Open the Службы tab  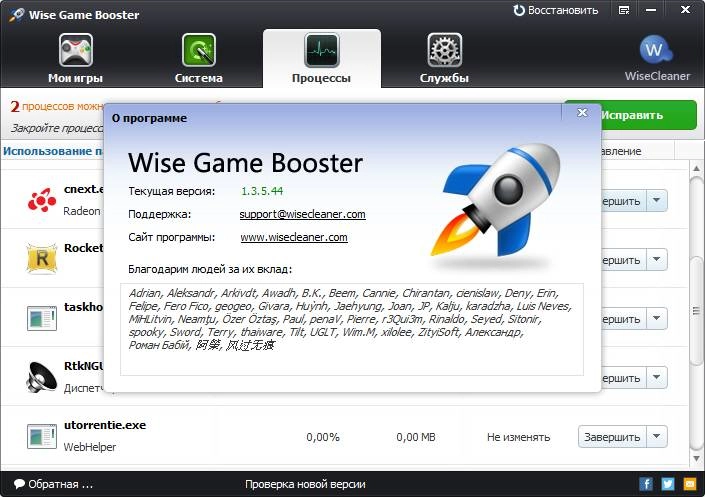click(444, 58)
